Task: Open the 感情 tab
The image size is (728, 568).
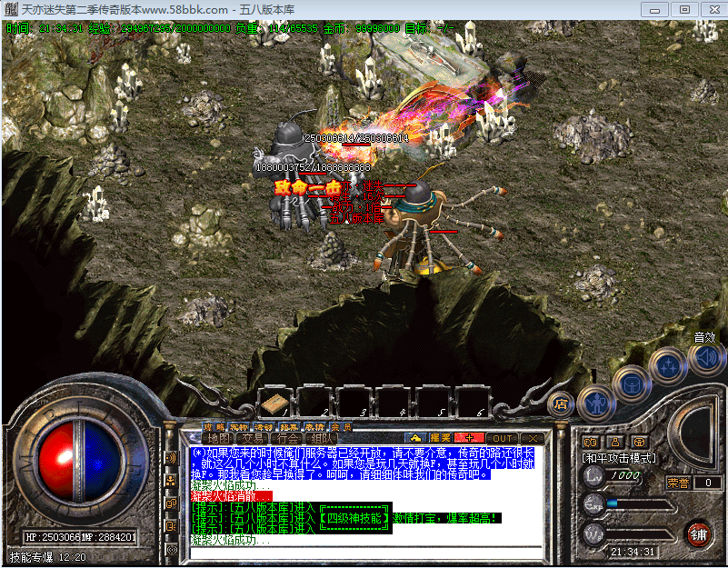Action: click(x=314, y=427)
